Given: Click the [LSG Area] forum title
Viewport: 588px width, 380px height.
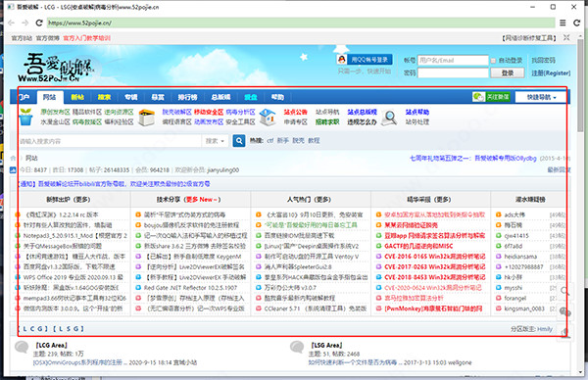Looking at the screenshot, I should pyautogui.click(x=326, y=345).
